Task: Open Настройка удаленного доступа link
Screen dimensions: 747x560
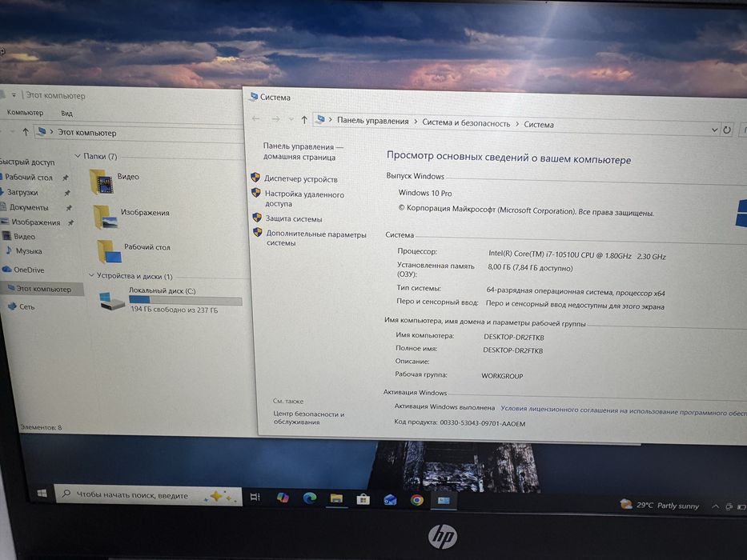Action: click(x=304, y=199)
